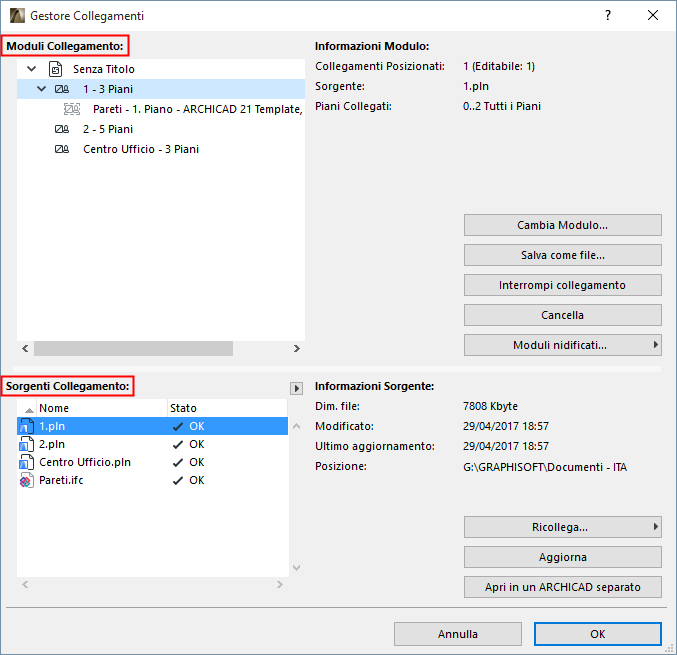Click the 1.pln file icon

click(27, 426)
